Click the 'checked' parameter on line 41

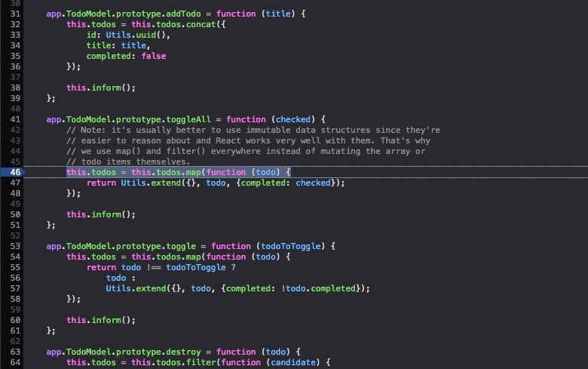(293, 119)
